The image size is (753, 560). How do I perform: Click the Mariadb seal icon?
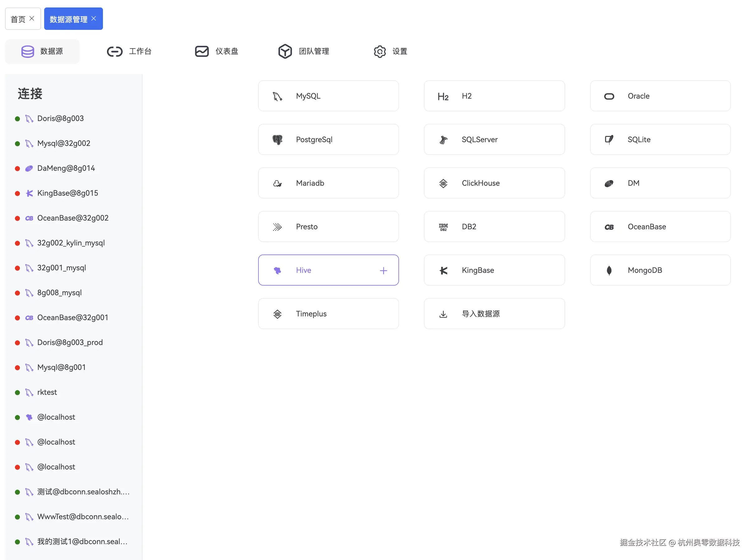click(277, 183)
